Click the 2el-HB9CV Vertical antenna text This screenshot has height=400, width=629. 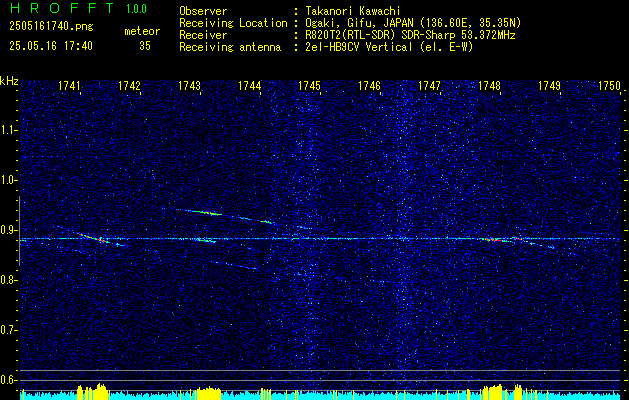[x=390, y=47]
